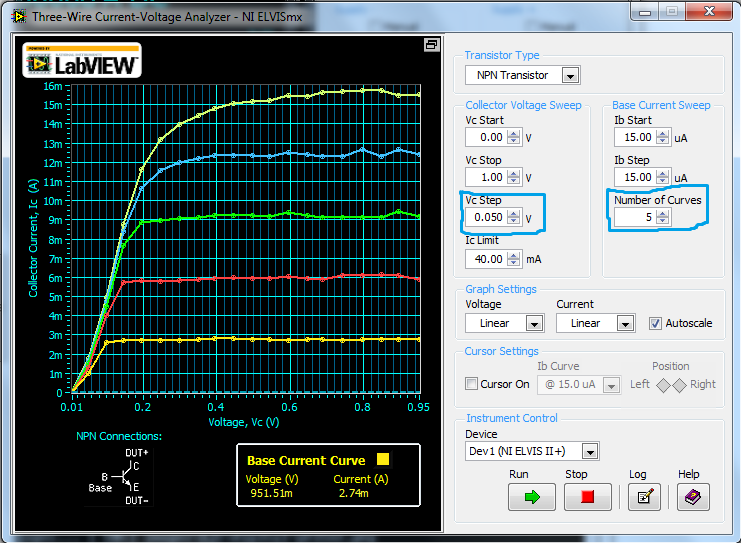This screenshot has width=741, height=543.
Task: Open the Ib Curve selection dropdown
Action: pos(612,386)
